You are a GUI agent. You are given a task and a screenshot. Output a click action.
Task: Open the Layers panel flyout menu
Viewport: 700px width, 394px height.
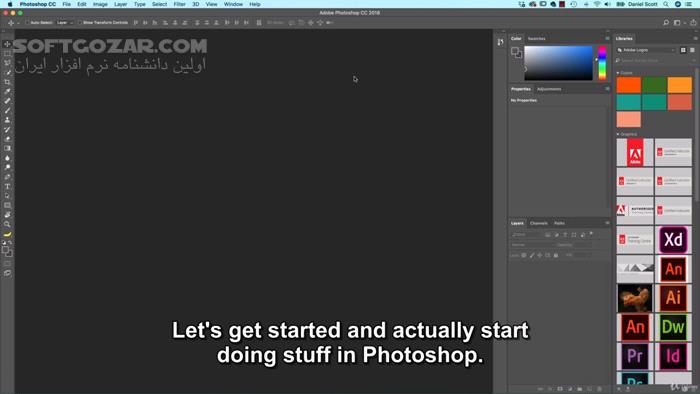tap(607, 223)
